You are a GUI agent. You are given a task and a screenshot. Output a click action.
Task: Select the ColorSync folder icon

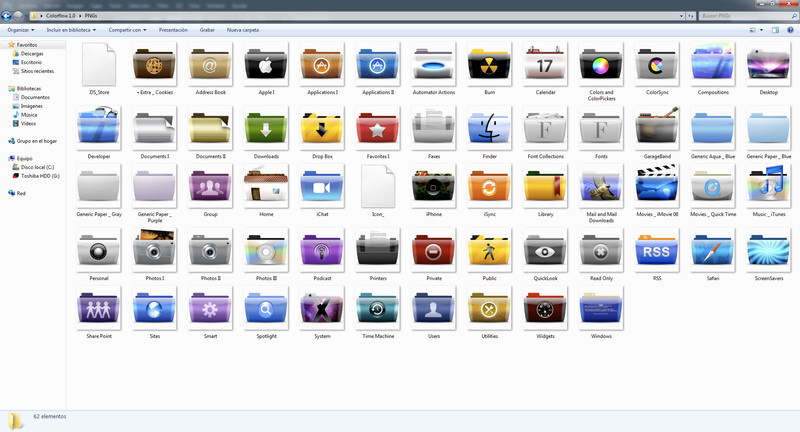pos(657,64)
